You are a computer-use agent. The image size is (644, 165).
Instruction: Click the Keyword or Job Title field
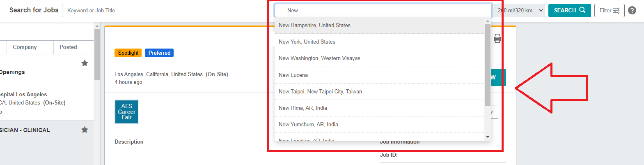[166, 11]
